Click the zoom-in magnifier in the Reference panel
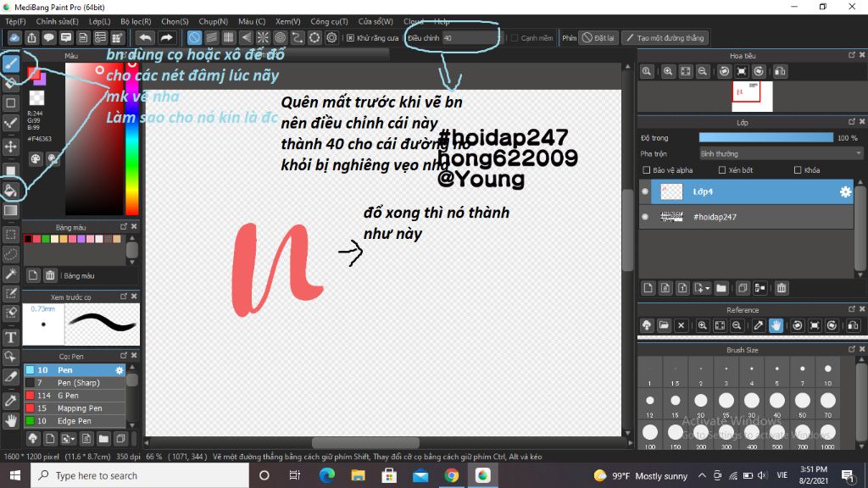868x488 pixels. [x=703, y=325]
